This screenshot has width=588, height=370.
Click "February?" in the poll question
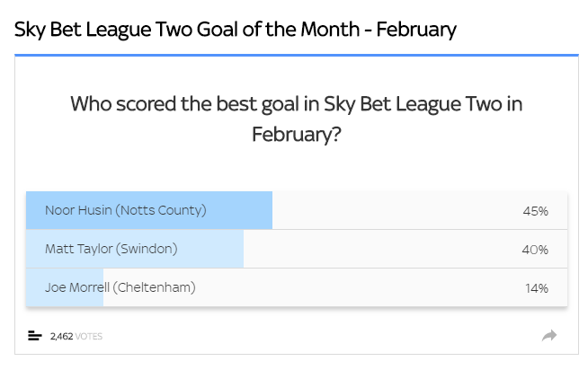[297, 133]
